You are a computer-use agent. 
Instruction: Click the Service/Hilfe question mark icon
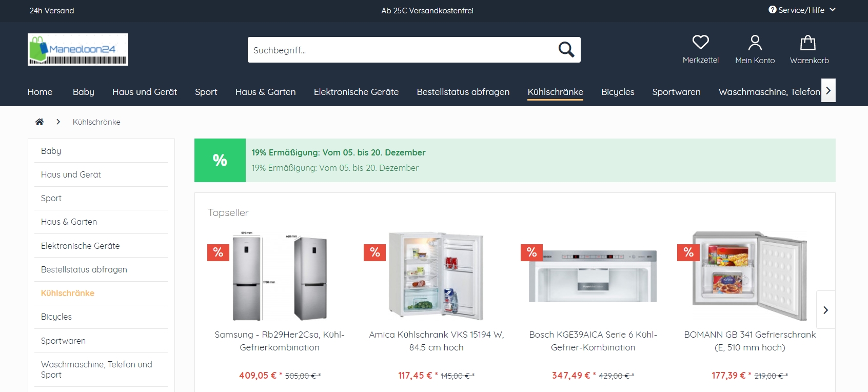(772, 10)
